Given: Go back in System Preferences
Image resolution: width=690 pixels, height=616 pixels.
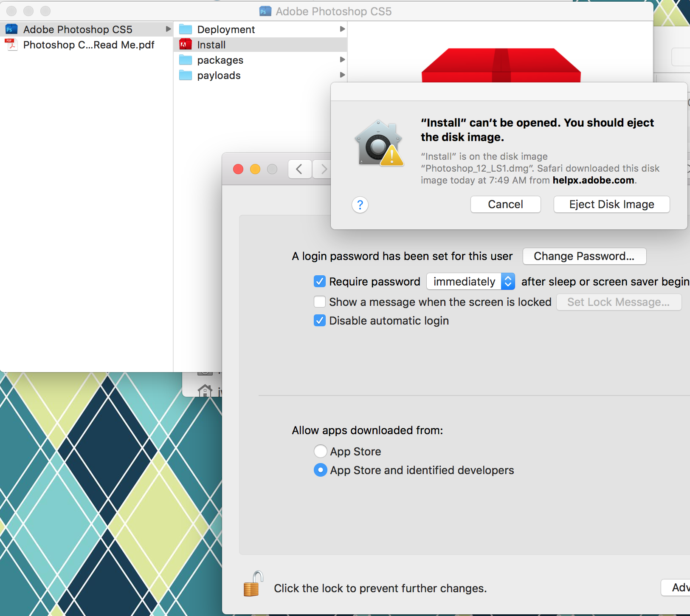Looking at the screenshot, I should click(x=300, y=169).
